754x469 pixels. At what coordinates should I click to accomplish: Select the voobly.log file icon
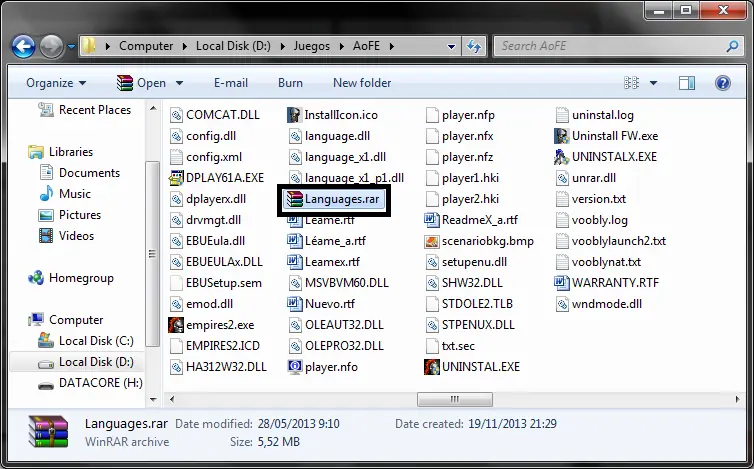(x=562, y=220)
